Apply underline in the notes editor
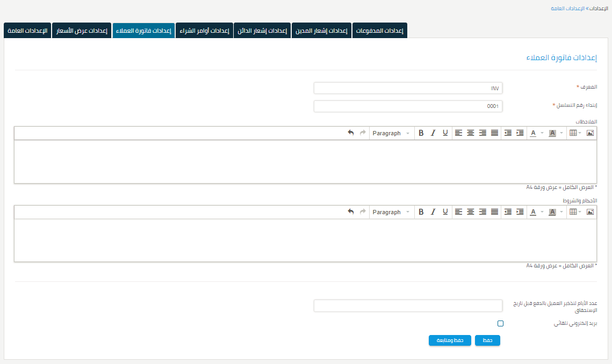Image resolution: width=612 pixels, height=364 pixels. [x=445, y=133]
